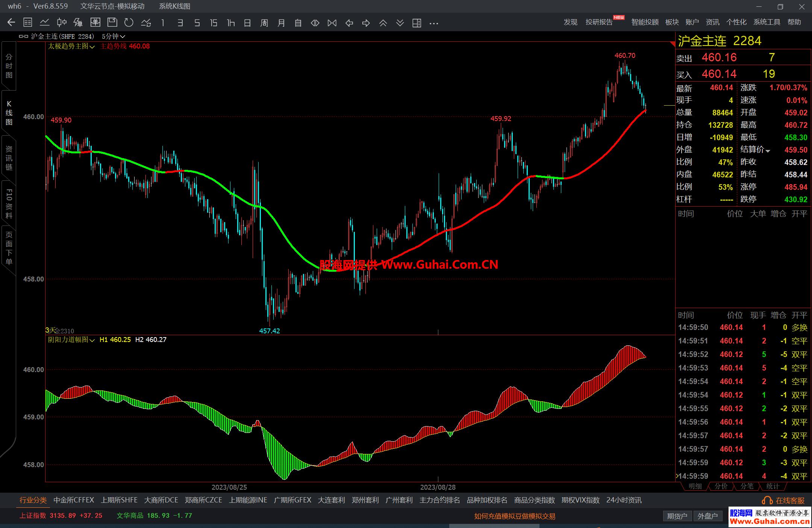The width and height of the screenshot is (812, 528).
Task: Open the three-dot more options icon
Action: tap(434, 23)
